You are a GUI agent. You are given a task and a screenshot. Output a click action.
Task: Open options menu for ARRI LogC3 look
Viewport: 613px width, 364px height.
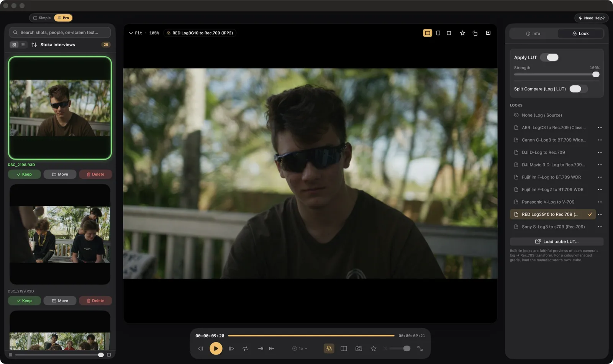click(600, 128)
